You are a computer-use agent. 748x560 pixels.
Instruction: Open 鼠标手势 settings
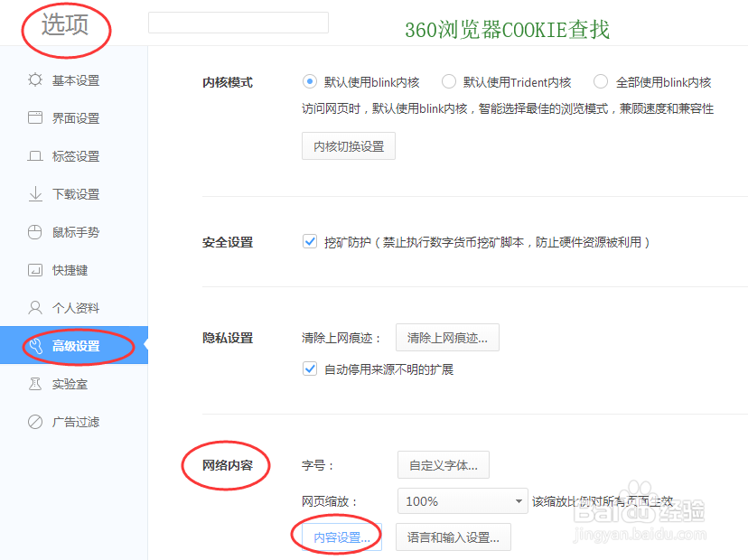pos(74,232)
